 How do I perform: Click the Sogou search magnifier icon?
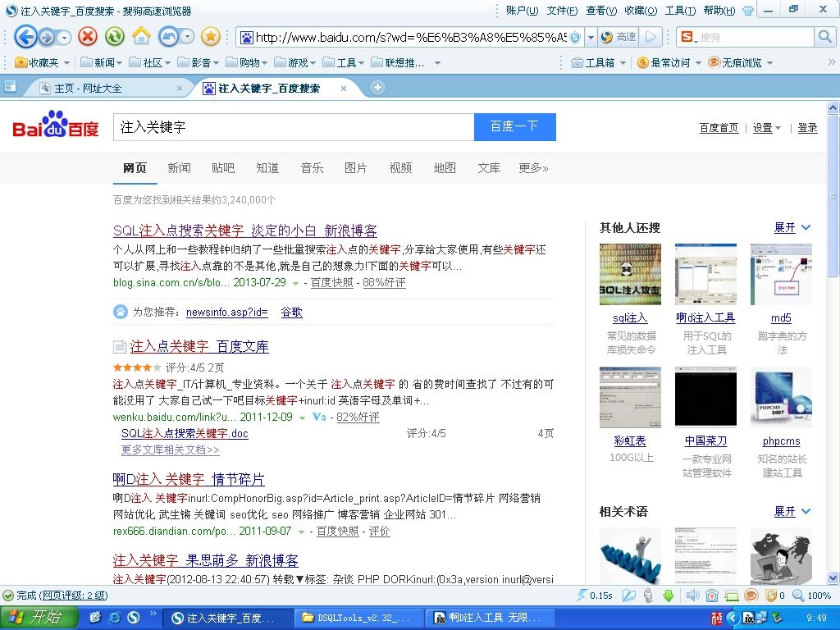(x=824, y=37)
